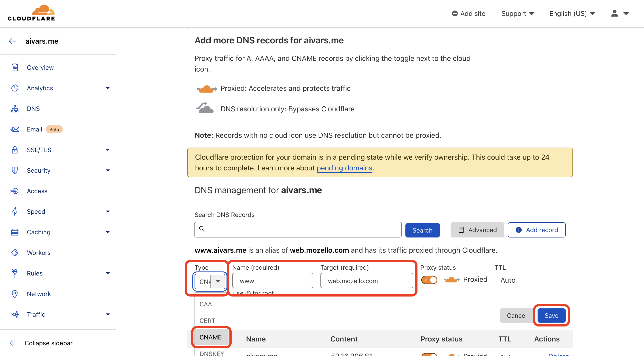This screenshot has width=644, height=356.
Task: Click the Cancel button
Action: (517, 316)
